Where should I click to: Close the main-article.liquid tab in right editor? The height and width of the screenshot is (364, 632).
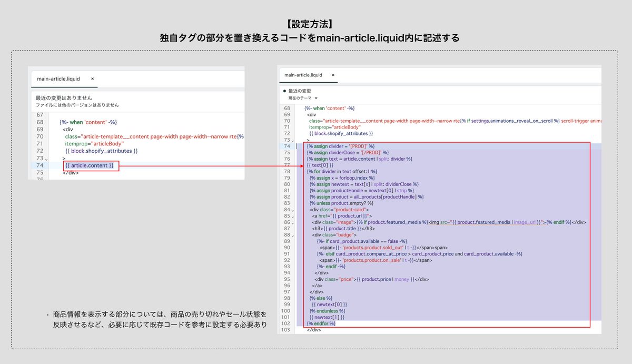332,75
